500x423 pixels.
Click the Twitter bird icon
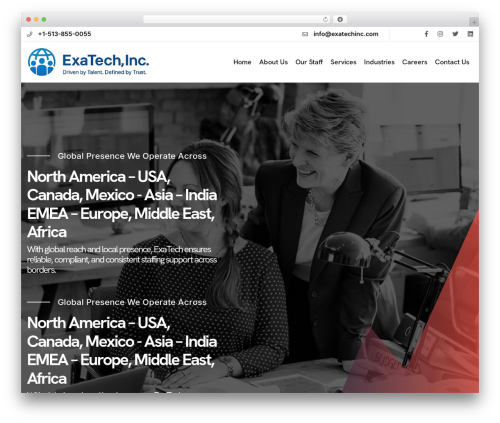455,34
